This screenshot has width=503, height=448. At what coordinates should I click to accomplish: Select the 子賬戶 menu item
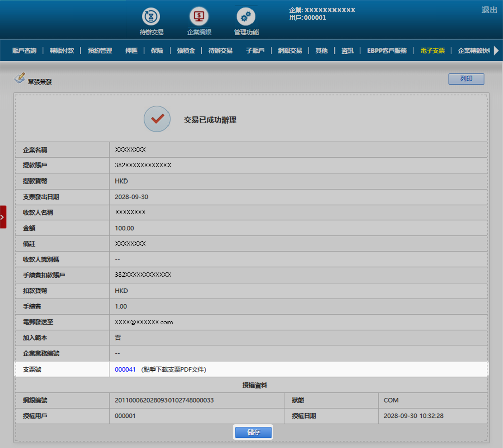(255, 51)
